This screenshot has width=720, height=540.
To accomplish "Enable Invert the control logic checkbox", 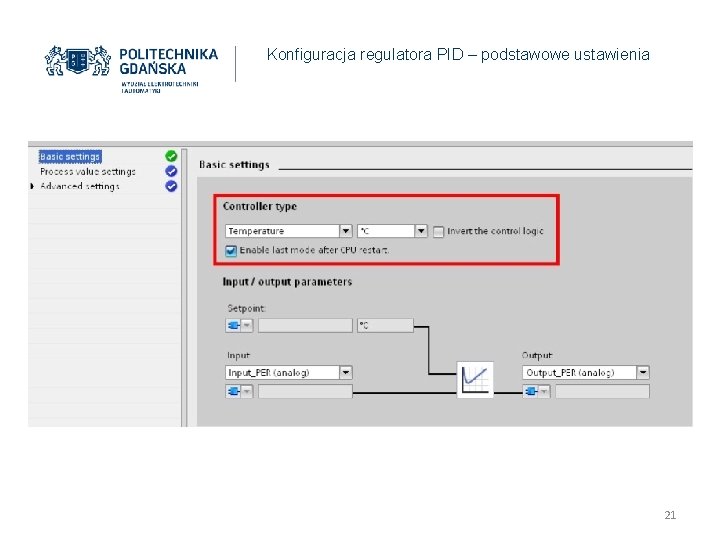I will [x=439, y=231].
